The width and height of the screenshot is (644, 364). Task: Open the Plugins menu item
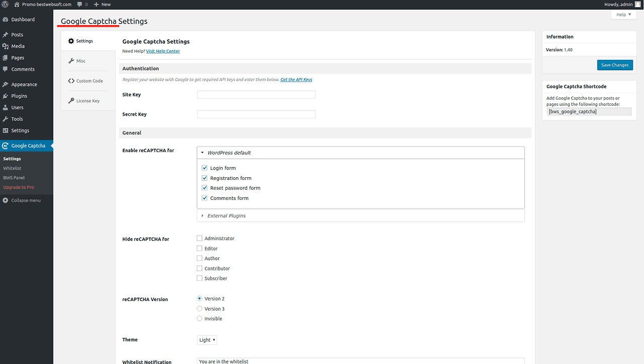27,96
